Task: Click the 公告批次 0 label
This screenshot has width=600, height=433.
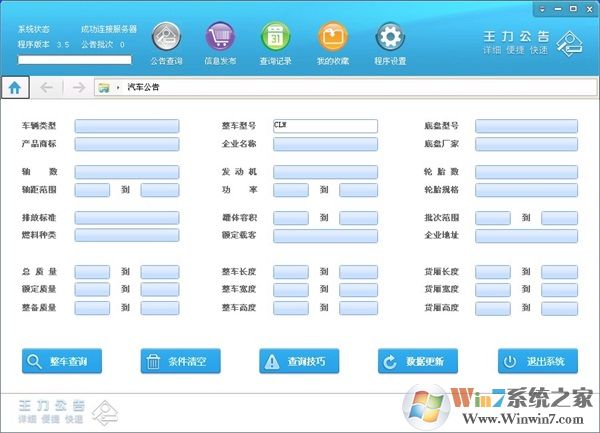Action: [x=103, y=44]
